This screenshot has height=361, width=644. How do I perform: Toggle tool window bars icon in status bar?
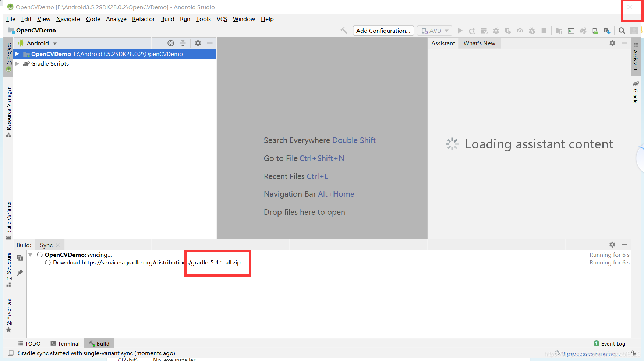point(11,353)
